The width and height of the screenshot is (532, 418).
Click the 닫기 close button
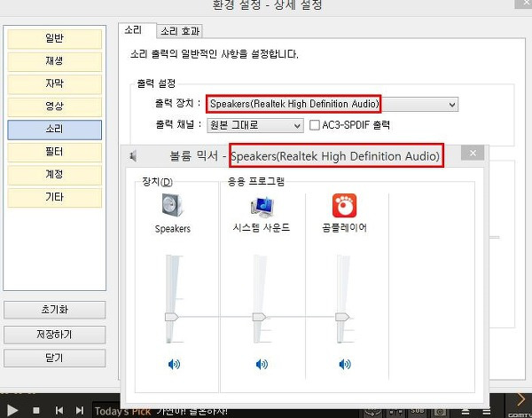54,358
